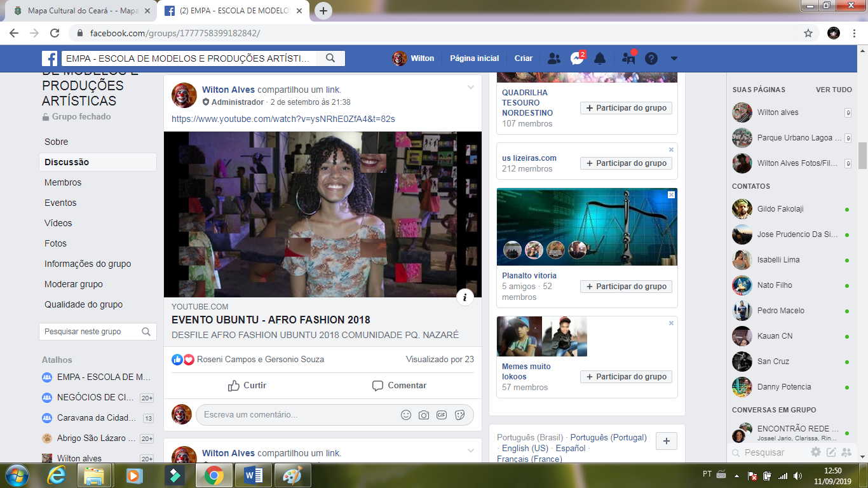Click the video info icon
The width and height of the screenshot is (868, 488).
[x=465, y=297]
